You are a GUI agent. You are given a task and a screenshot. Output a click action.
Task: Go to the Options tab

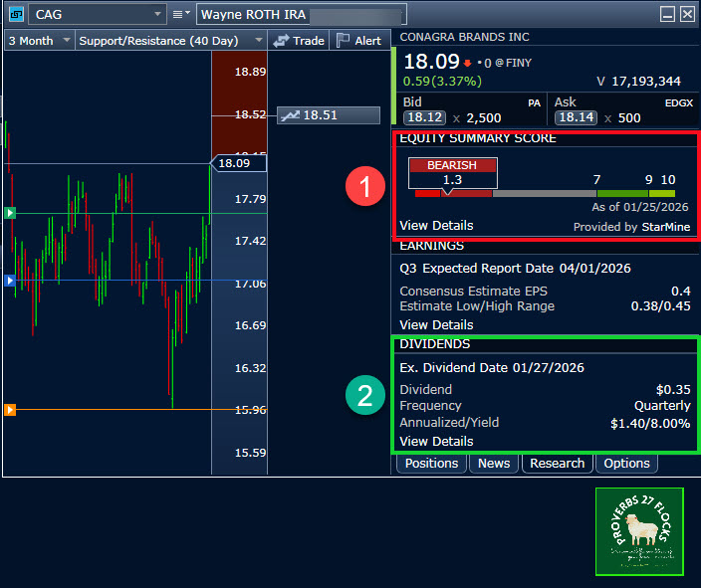pos(627,463)
